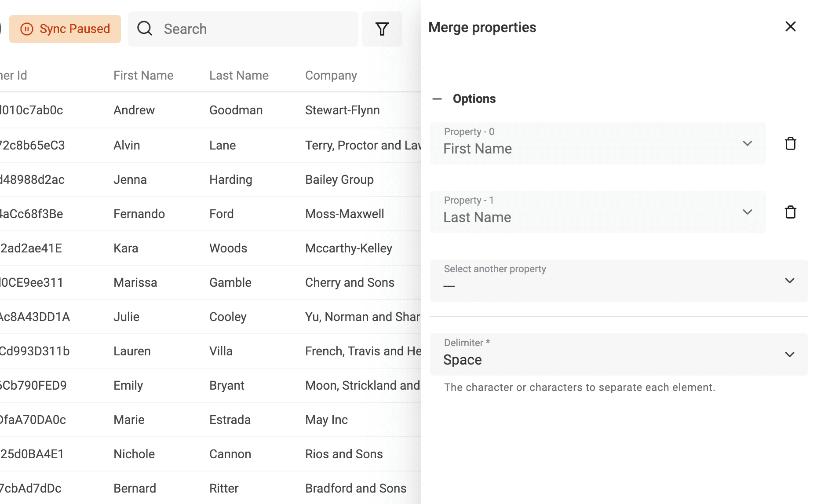This screenshot has width=817, height=504.
Task: Click the Cherry and Sons company cell
Action: tap(350, 282)
